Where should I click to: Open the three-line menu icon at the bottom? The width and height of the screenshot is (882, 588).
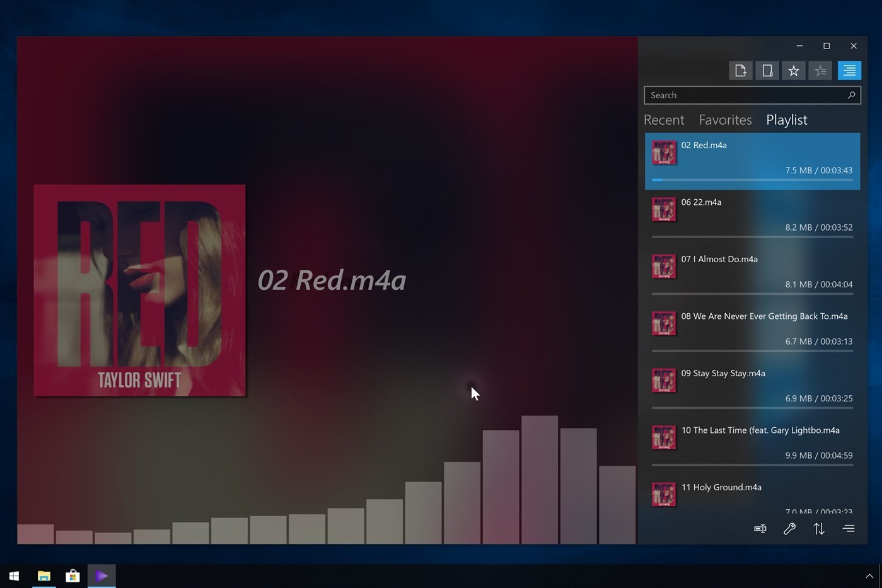(849, 529)
